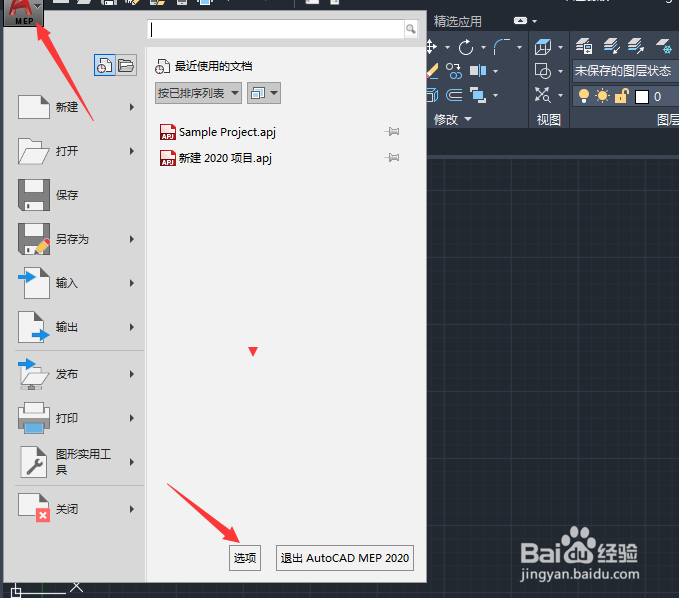Click the white layer color swatch
This screenshot has height=598, width=679.
[x=642, y=97]
